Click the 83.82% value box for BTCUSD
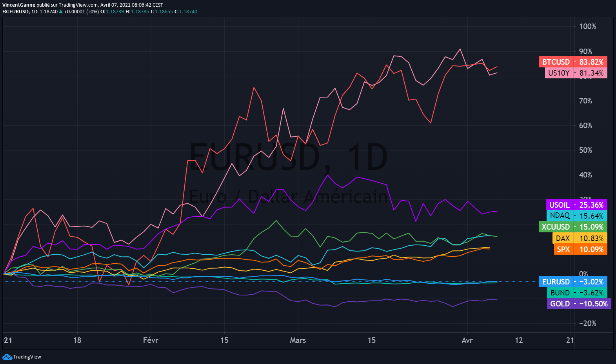This screenshot has width=616, height=364. 591,62
